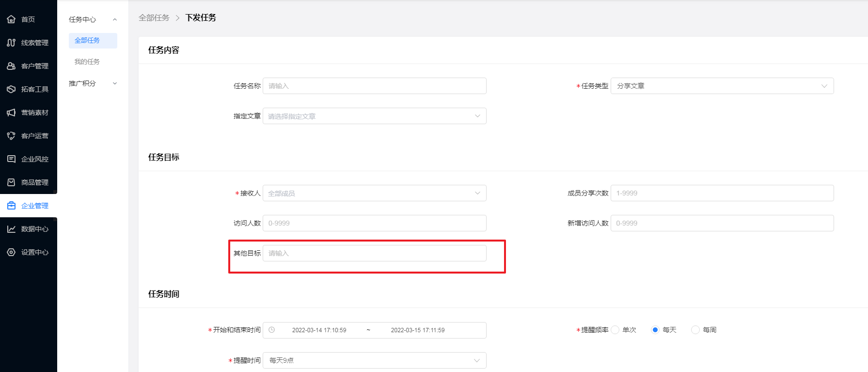Open 客户管理 menu item
This screenshot has height=372, width=868.
(x=29, y=66)
